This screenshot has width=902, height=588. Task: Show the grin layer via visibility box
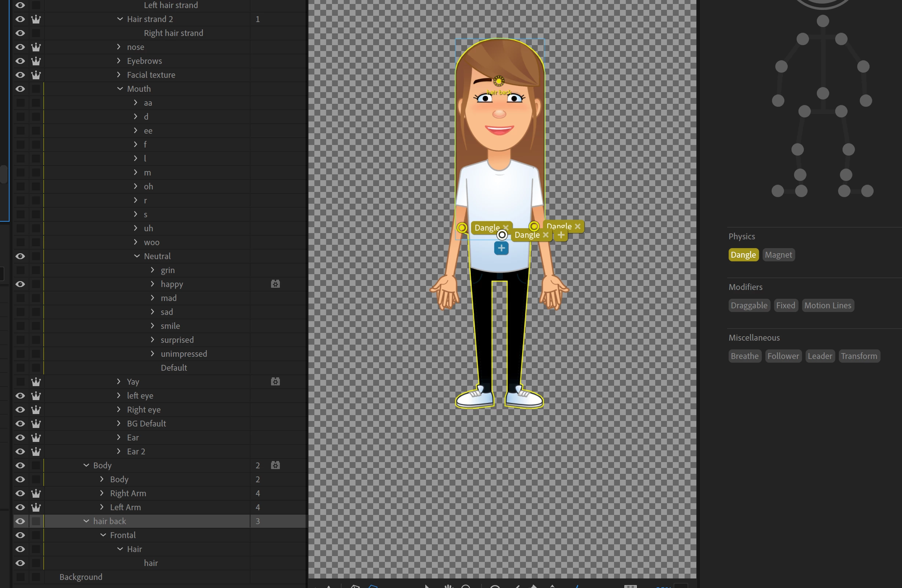tap(20, 270)
